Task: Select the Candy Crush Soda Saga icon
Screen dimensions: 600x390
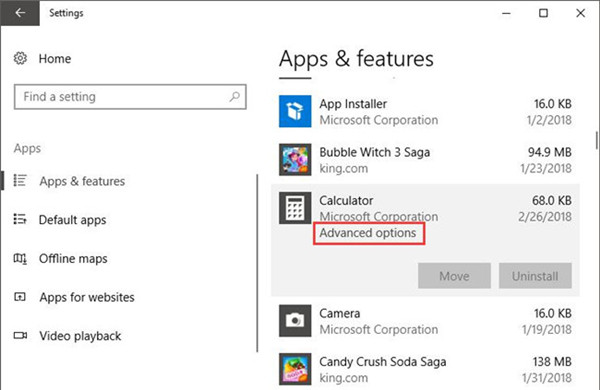Action: 295,369
